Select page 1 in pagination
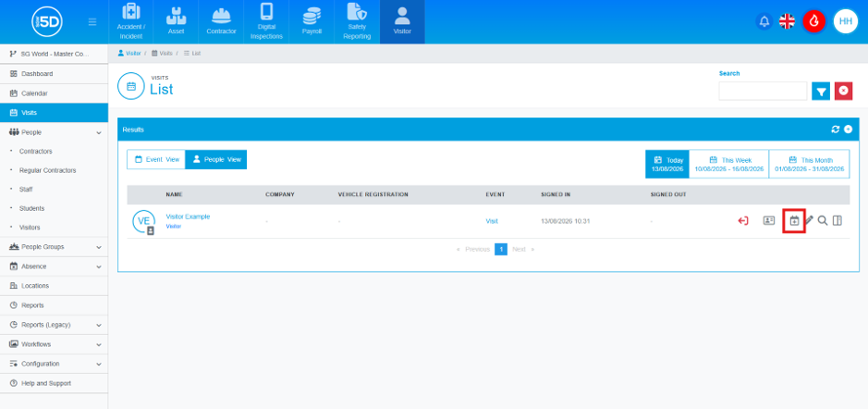 pos(501,250)
